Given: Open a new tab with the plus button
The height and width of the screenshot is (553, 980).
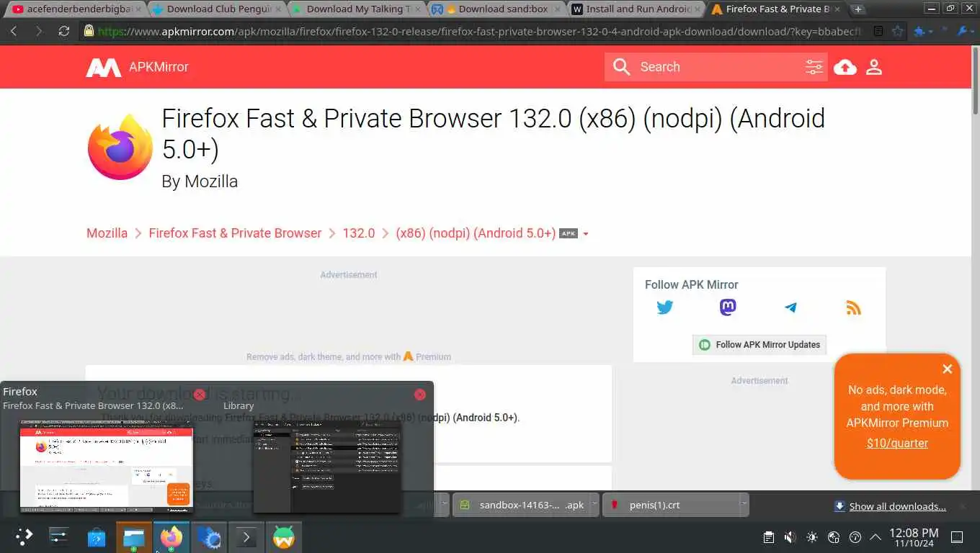Looking at the screenshot, I should point(857,9).
